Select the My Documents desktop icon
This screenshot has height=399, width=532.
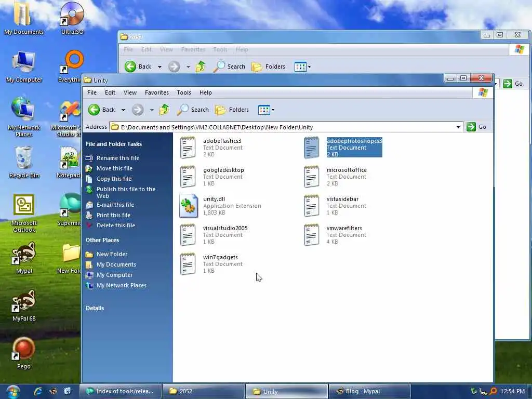(x=24, y=18)
